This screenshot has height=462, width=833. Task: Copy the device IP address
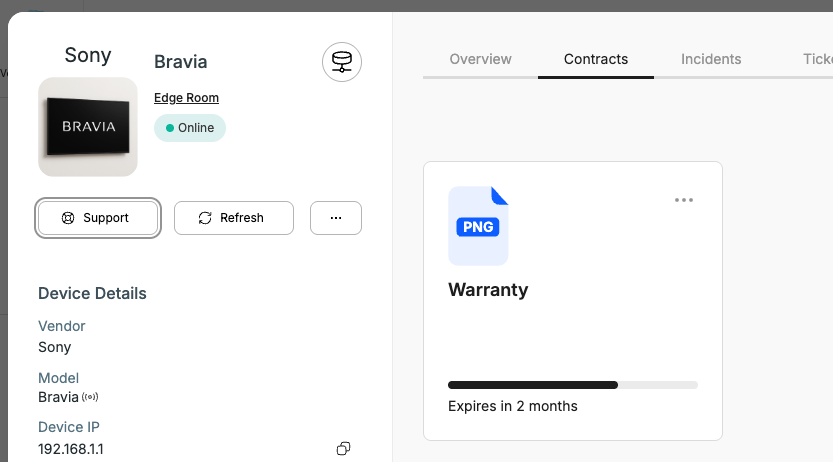pos(343,449)
